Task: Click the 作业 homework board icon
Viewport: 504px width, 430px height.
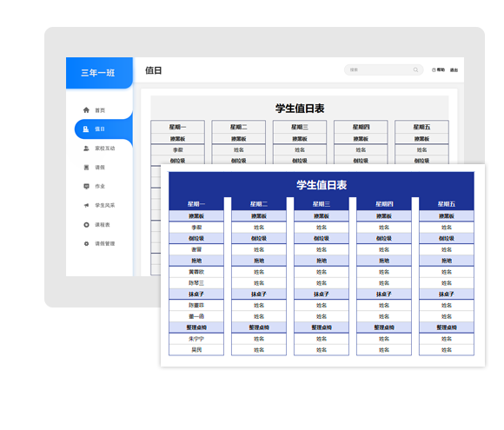Action: [86, 186]
